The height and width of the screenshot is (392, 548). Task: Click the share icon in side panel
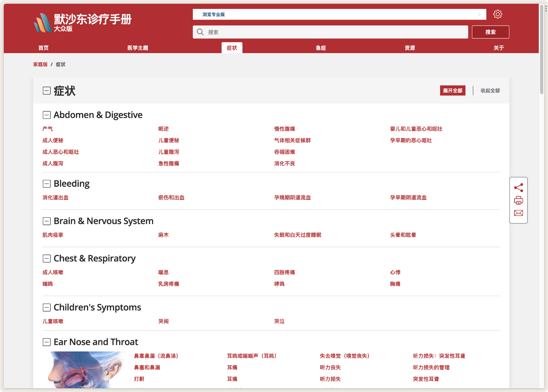(518, 187)
